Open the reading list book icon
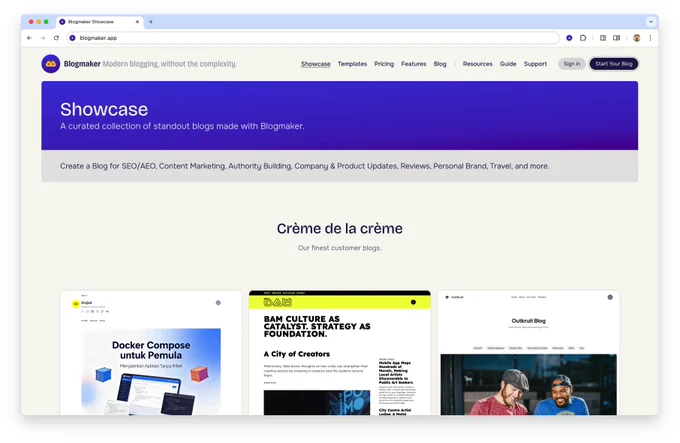This screenshot has height=443, width=680. [616, 38]
